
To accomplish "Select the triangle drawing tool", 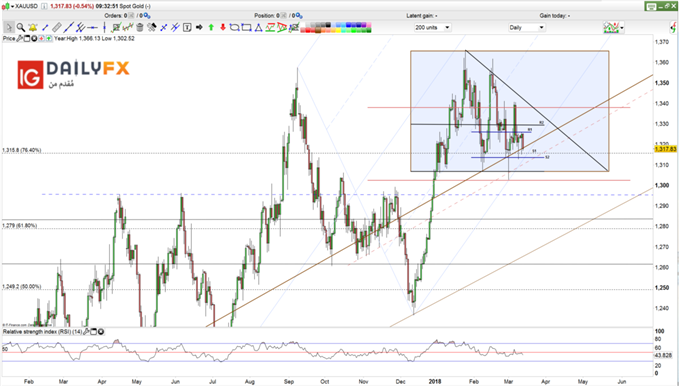I will point(259,27).
